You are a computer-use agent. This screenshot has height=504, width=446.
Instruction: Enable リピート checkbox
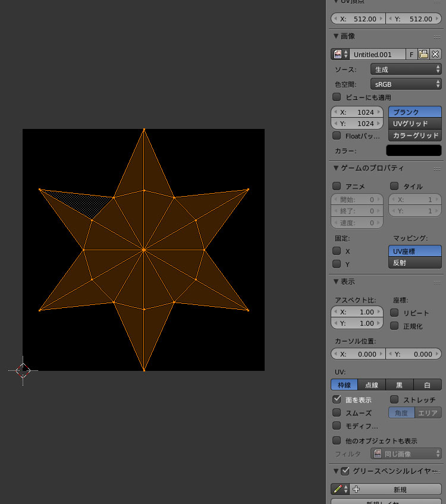394,313
